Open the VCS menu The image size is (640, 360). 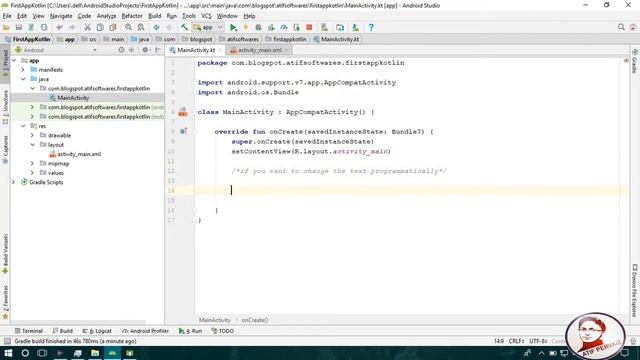[206, 16]
